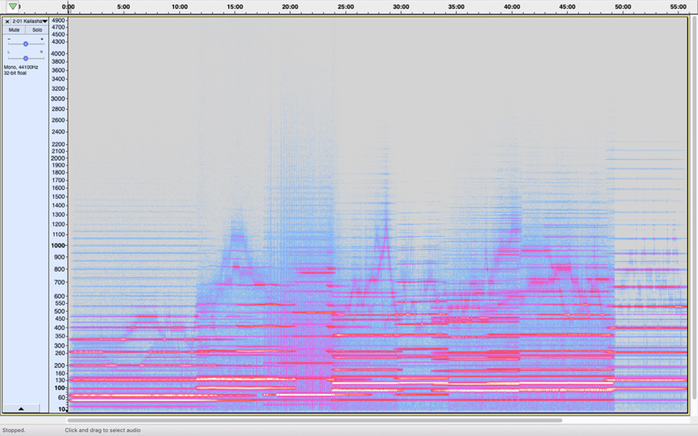Click the 55:00 mark on the timeline ruler
This screenshot has height=436, width=698.
click(x=678, y=7)
